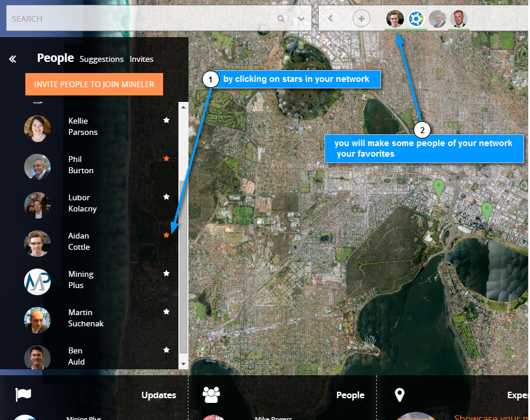
Task: Toggle favorite star for Lubor Kolacny
Action: (166, 197)
